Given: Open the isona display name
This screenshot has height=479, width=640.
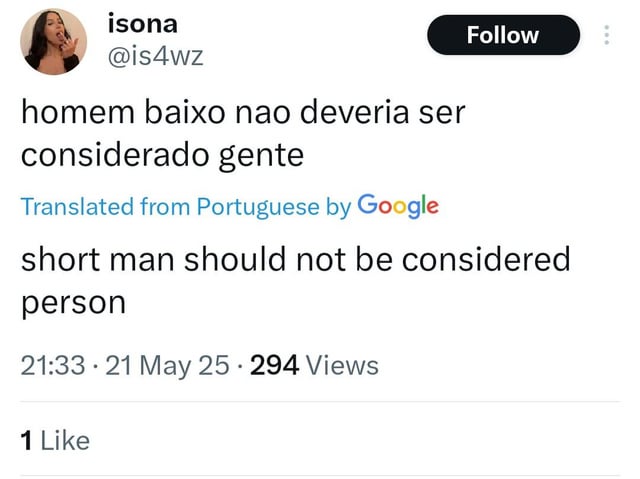Looking at the screenshot, I should tap(142, 24).
